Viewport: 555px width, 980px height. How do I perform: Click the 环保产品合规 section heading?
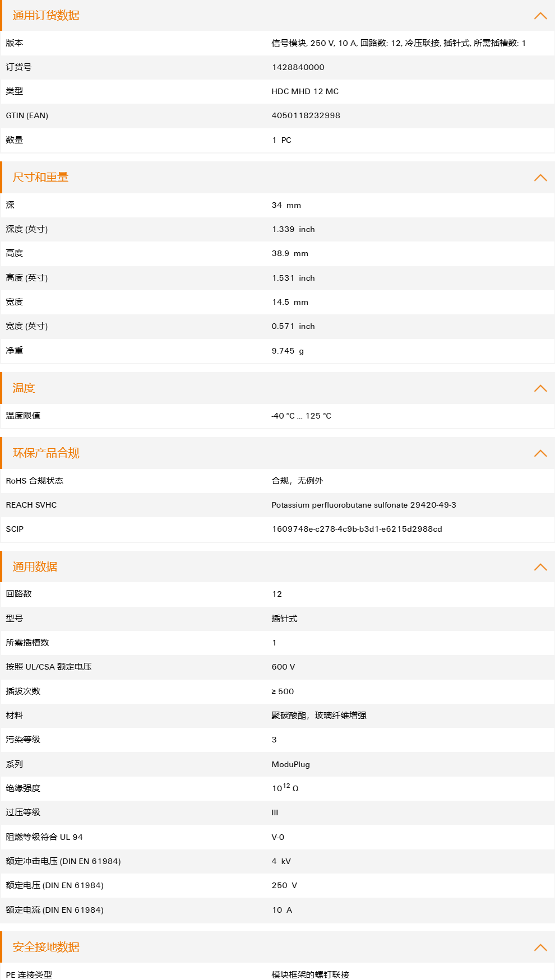[46, 453]
